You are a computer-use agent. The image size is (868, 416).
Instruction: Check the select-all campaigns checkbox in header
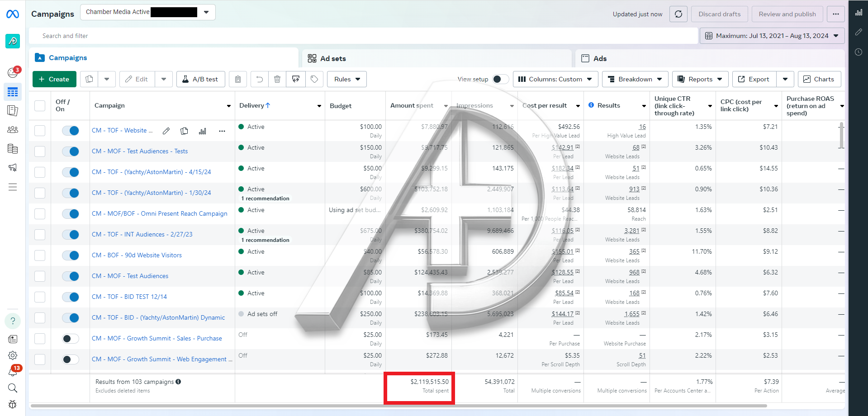pyautogui.click(x=40, y=106)
